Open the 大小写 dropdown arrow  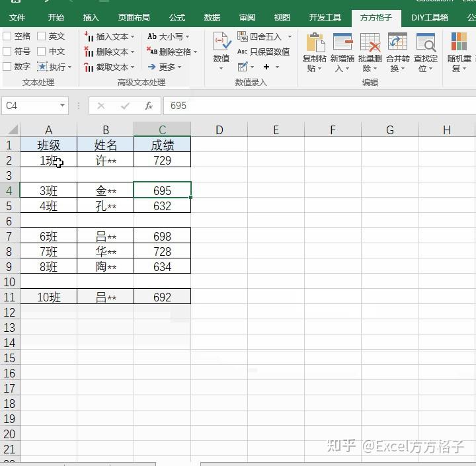187,37
